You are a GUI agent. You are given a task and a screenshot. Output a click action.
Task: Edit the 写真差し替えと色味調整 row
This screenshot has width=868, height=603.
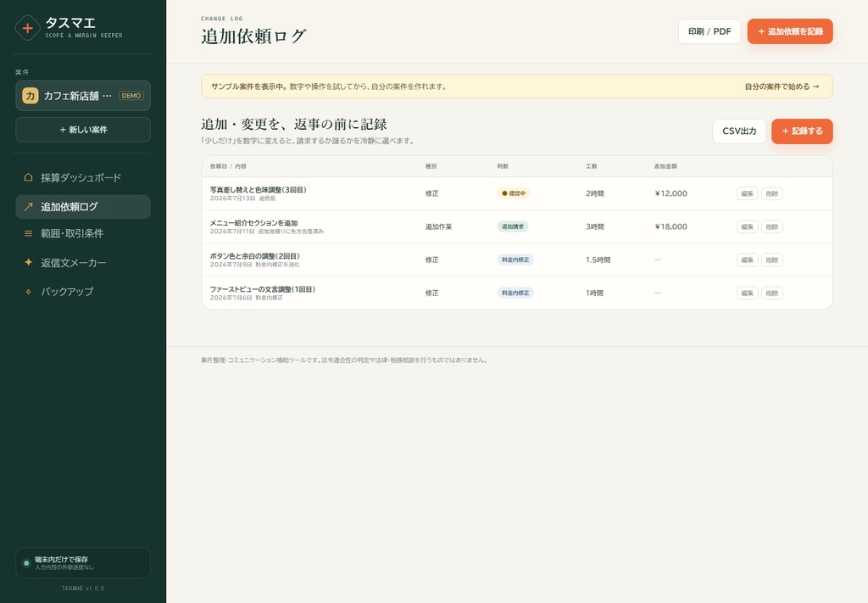(748, 194)
